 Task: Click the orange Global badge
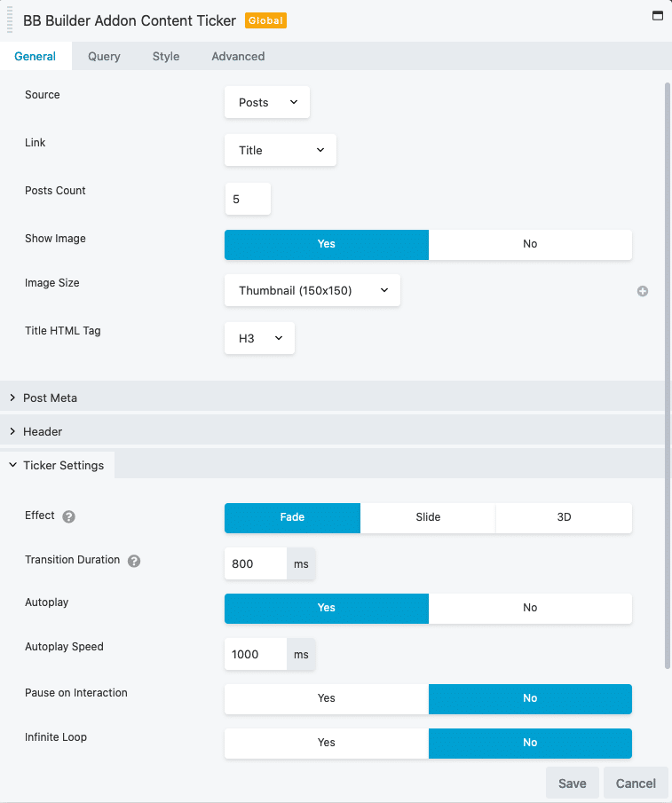(265, 20)
